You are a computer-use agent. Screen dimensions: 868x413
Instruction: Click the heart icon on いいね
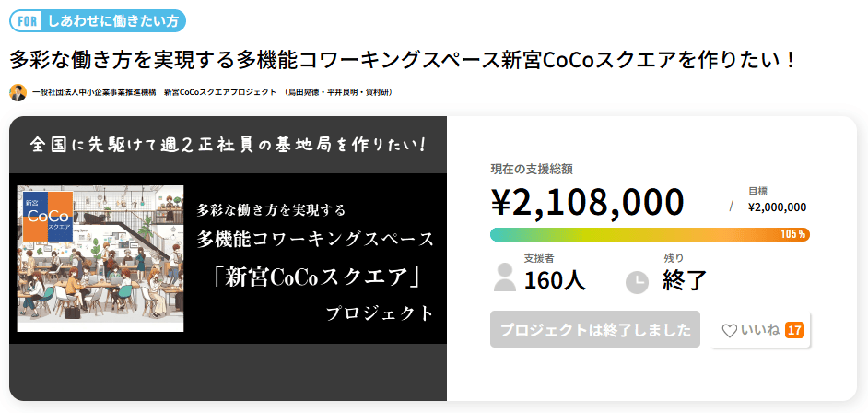[x=729, y=330]
